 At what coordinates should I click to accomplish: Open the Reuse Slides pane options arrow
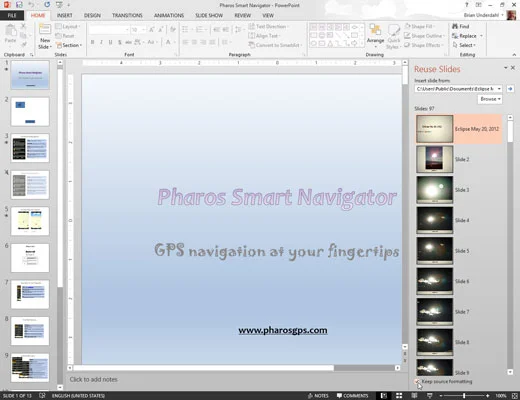pos(505,68)
